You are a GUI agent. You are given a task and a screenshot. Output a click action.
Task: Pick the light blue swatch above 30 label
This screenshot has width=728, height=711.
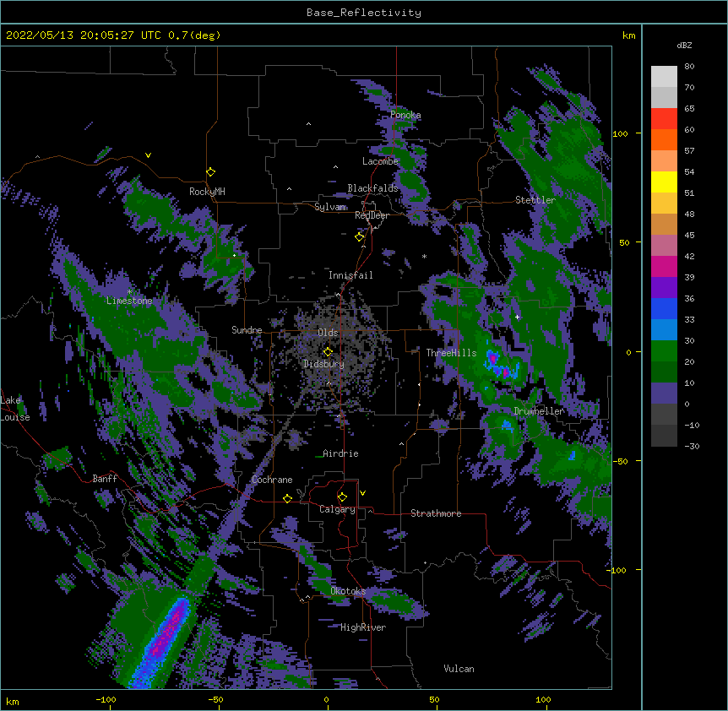pyautogui.click(x=664, y=329)
